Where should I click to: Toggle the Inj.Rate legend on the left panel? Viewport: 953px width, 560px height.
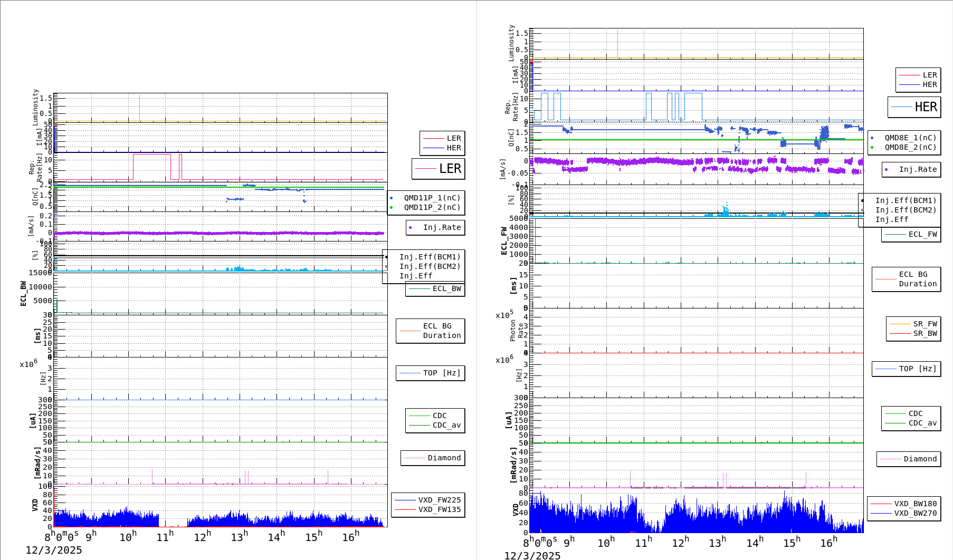pyautogui.click(x=435, y=227)
